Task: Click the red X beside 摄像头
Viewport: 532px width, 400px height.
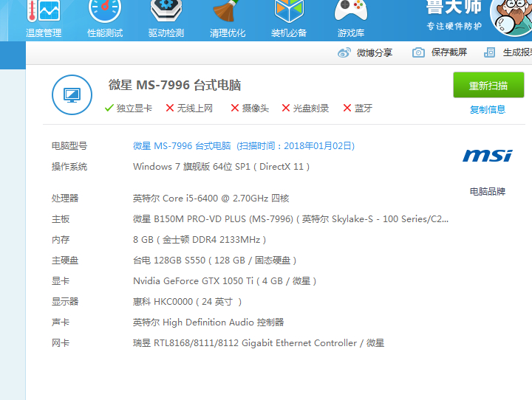Action: (x=235, y=108)
